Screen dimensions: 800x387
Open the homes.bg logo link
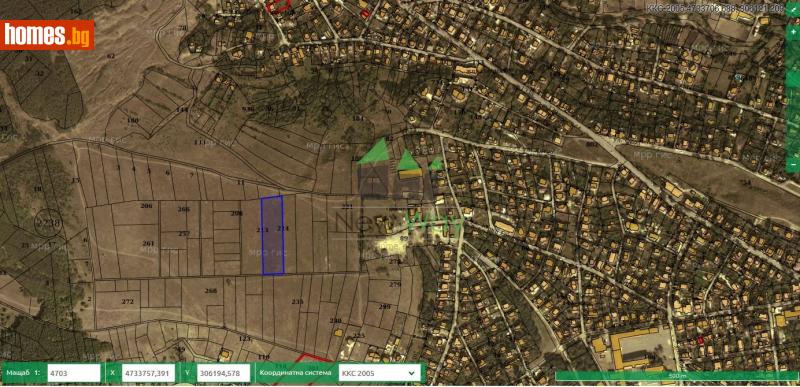coord(47,35)
